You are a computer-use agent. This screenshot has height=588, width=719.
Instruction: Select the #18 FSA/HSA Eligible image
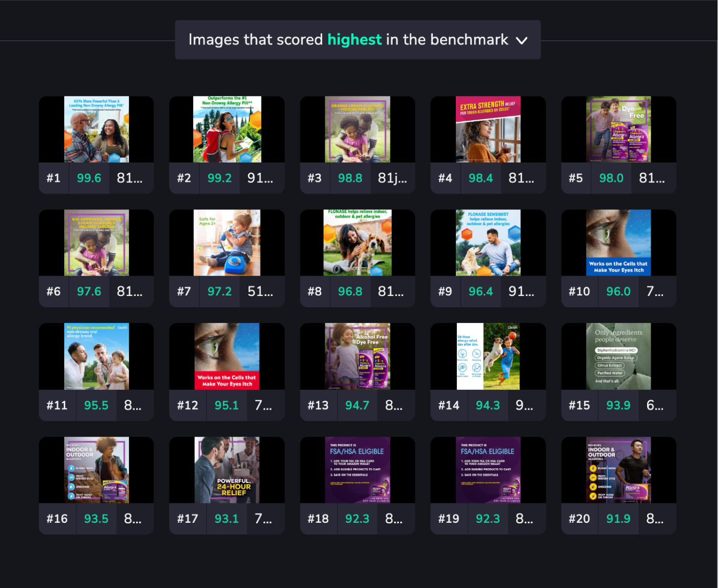coord(357,470)
